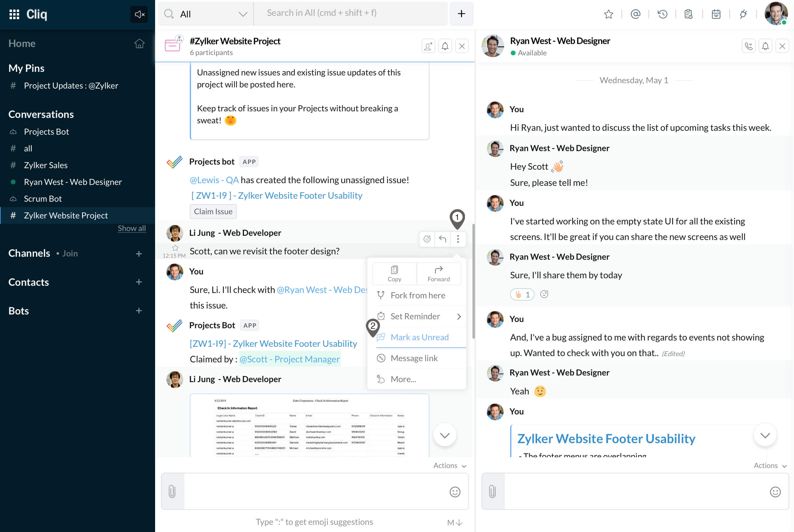Click the calendar icon in top toolbar
Image resolution: width=794 pixels, height=532 pixels.
pyautogui.click(x=716, y=14)
